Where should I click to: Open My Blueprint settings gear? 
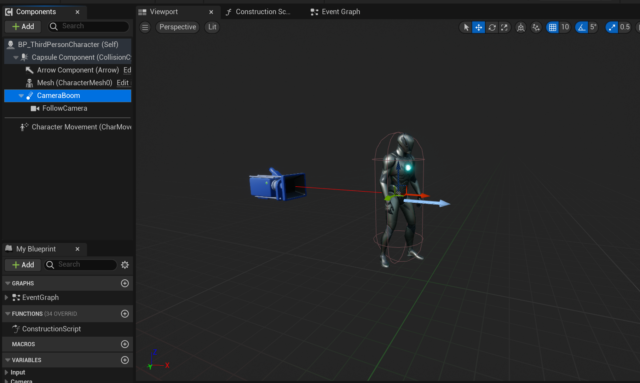pos(125,265)
